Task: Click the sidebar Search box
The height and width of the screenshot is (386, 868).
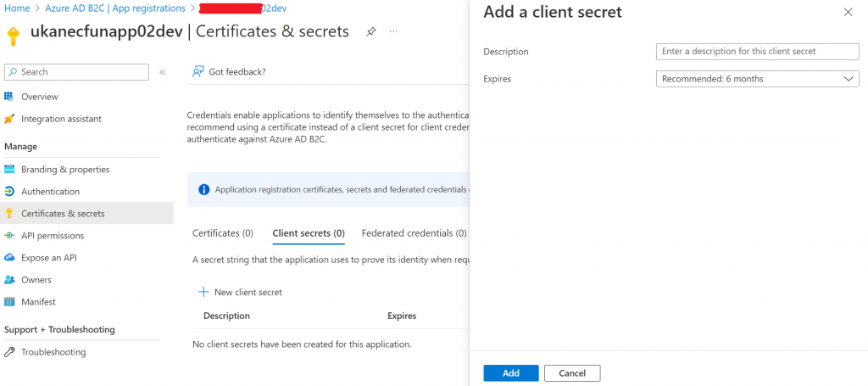Action: coord(76,72)
